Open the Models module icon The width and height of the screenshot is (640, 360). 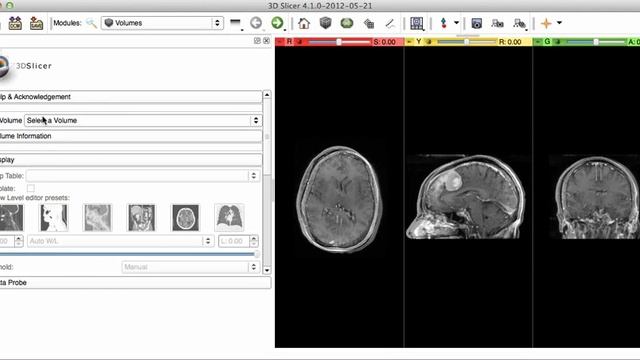[369, 23]
